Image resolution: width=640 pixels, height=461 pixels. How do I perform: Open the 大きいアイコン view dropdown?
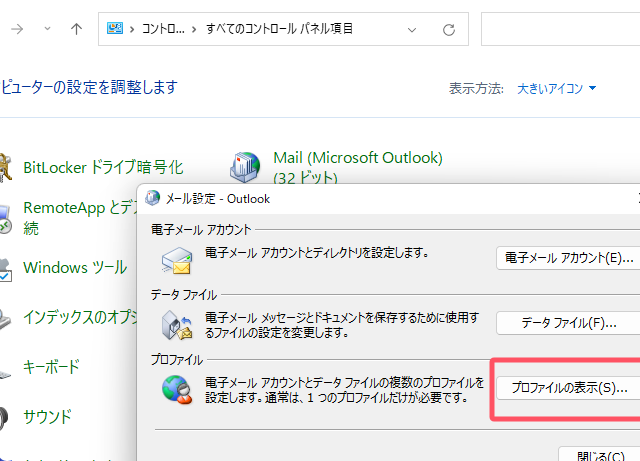(x=556, y=89)
